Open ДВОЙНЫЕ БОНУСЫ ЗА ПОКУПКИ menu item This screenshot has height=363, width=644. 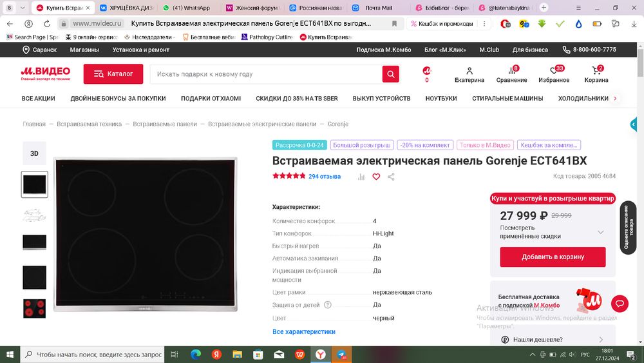click(118, 98)
